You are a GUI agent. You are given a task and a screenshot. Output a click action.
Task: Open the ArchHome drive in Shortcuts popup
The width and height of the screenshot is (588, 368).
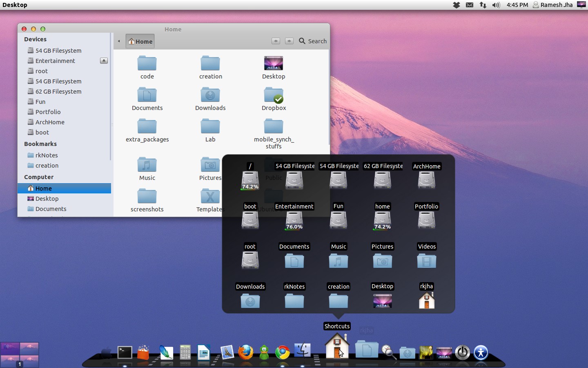[x=426, y=180]
